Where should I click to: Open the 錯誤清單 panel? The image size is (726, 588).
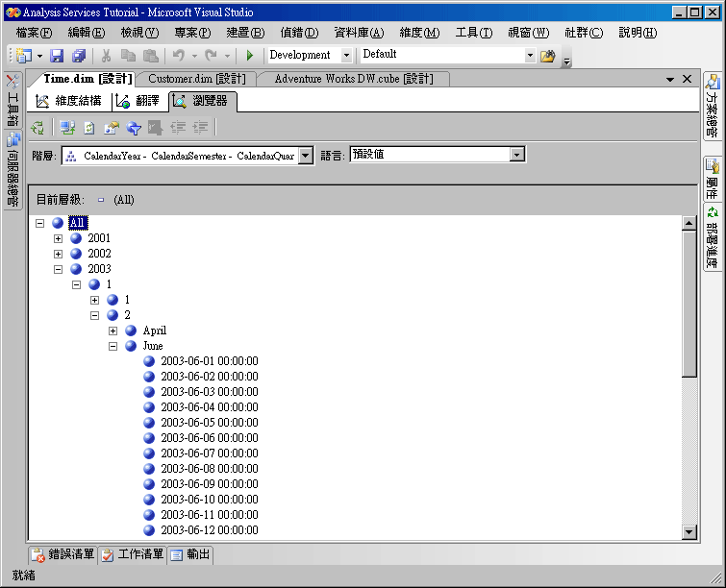63,554
